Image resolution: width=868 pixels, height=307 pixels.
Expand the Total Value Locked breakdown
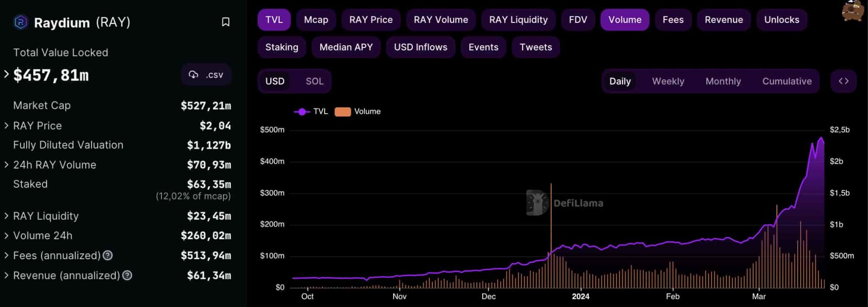(x=6, y=75)
